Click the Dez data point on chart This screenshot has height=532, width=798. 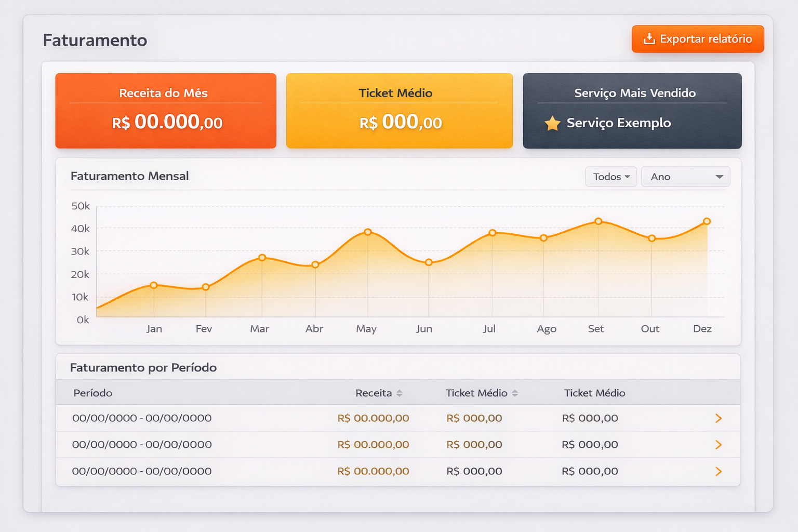[x=707, y=221]
